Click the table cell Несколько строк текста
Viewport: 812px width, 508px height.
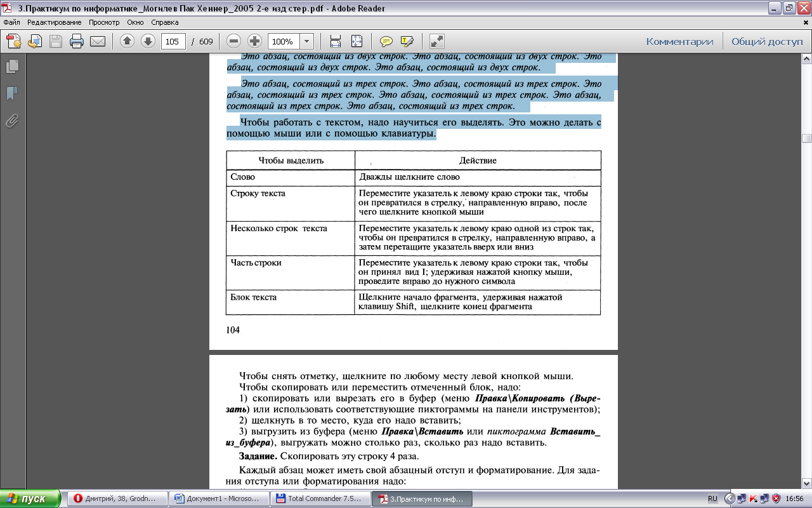click(291, 237)
